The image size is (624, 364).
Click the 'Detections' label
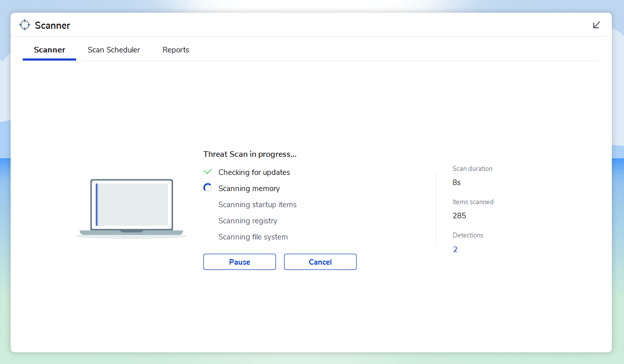pos(468,235)
